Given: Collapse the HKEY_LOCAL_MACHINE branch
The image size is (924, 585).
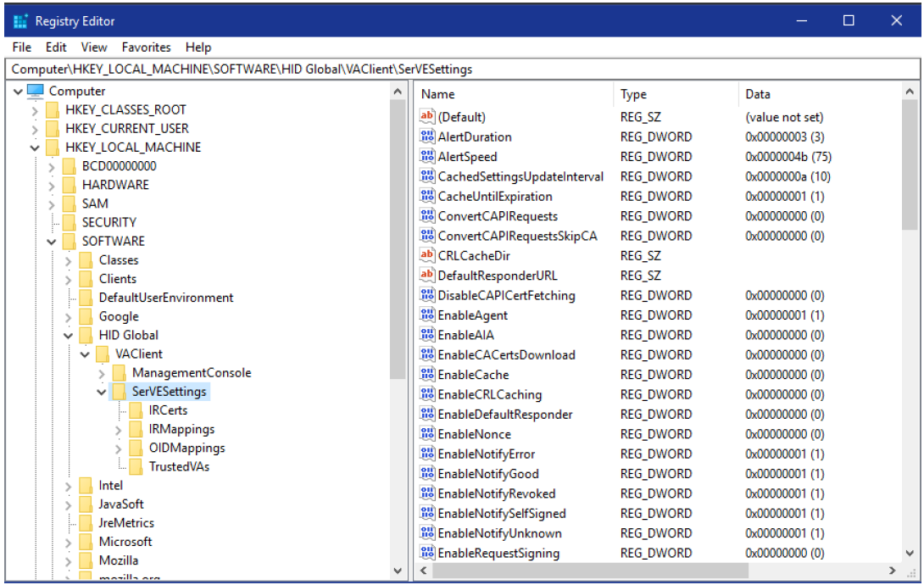Looking at the screenshot, I should (34, 147).
